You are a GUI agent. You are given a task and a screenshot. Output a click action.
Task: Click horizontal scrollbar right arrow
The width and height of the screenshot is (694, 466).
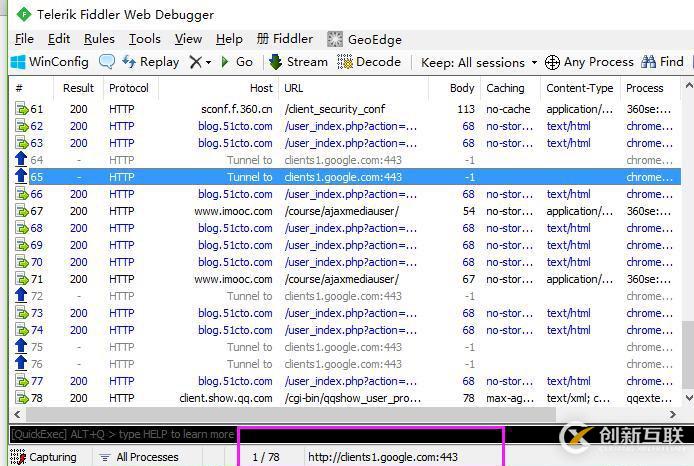(673, 414)
